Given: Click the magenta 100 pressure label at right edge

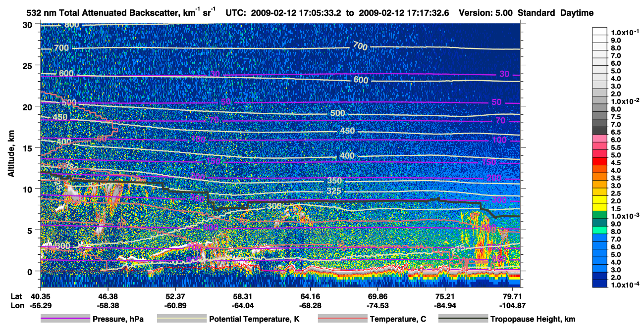Looking at the screenshot, I should (499, 140).
